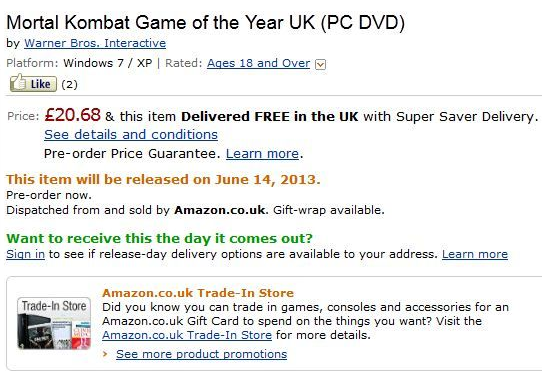Click the Trade-In Store thumbnail image
Viewport: 548px width, 373px height.
point(54,323)
